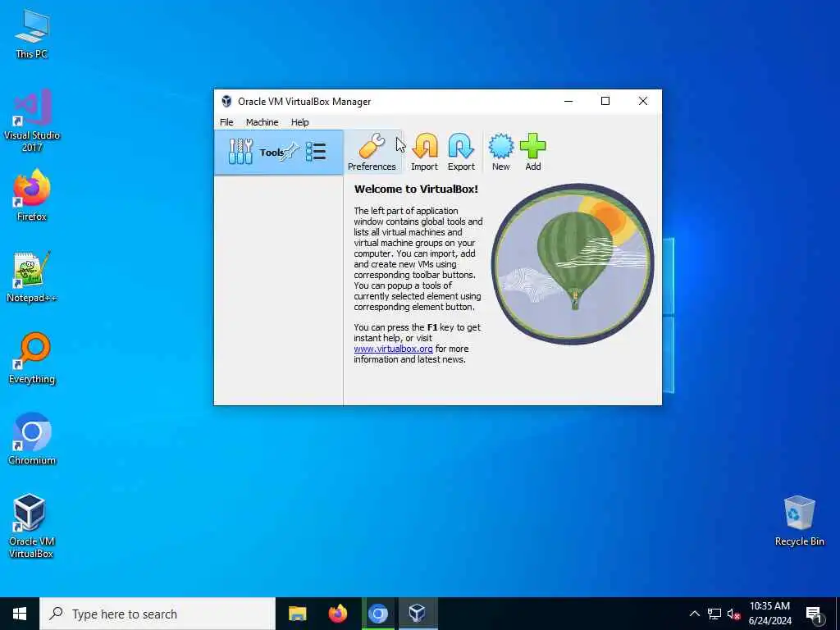Open Firefox from the taskbar
The height and width of the screenshot is (630, 840).
[x=337, y=614]
